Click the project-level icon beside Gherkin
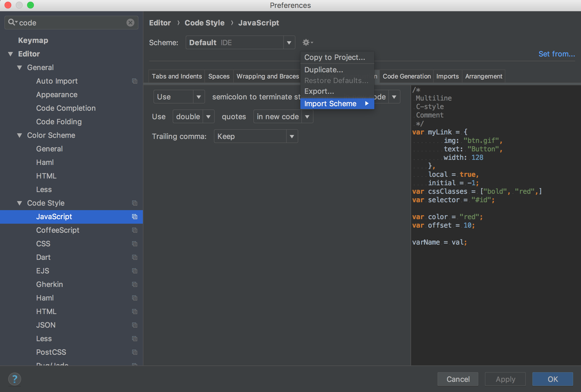The width and height of the screenshot is (581, 392). [135, 284]
